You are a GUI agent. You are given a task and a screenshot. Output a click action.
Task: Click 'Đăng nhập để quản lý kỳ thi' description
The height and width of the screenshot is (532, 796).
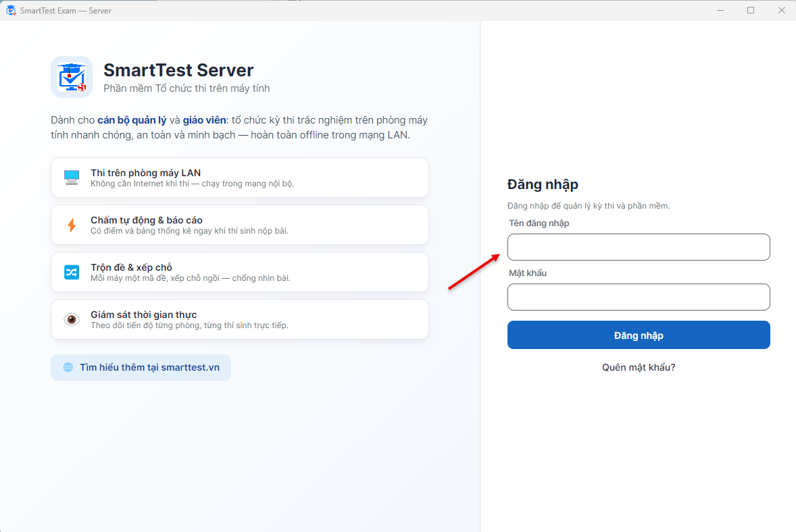pos(589,206)
